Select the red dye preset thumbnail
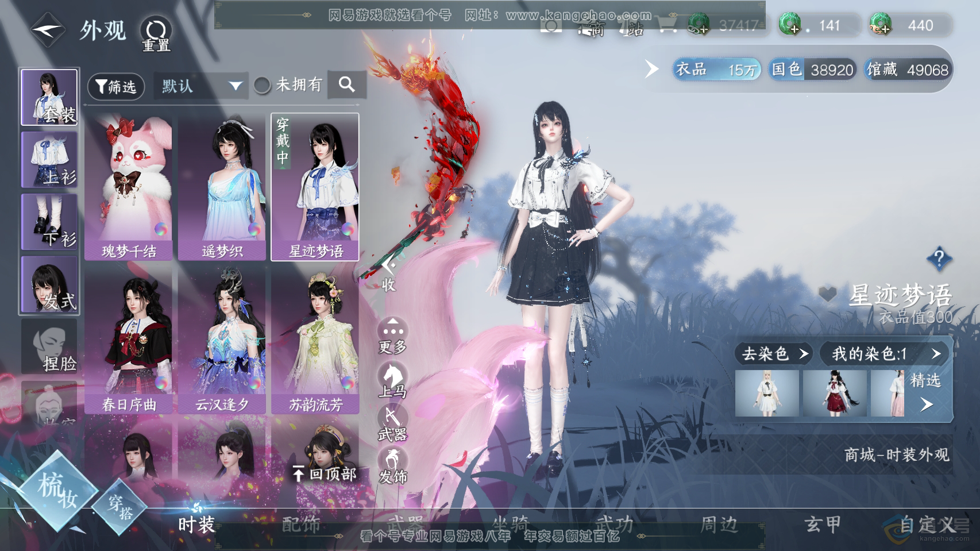Viewport: 980px width, 551px height. tap(835, 393)
